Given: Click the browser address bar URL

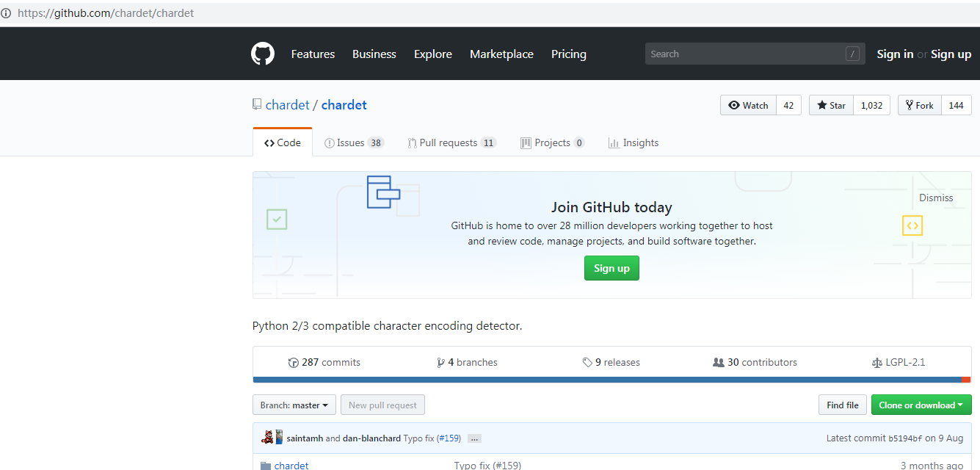Looking at the screenshot, I should 106,13.
